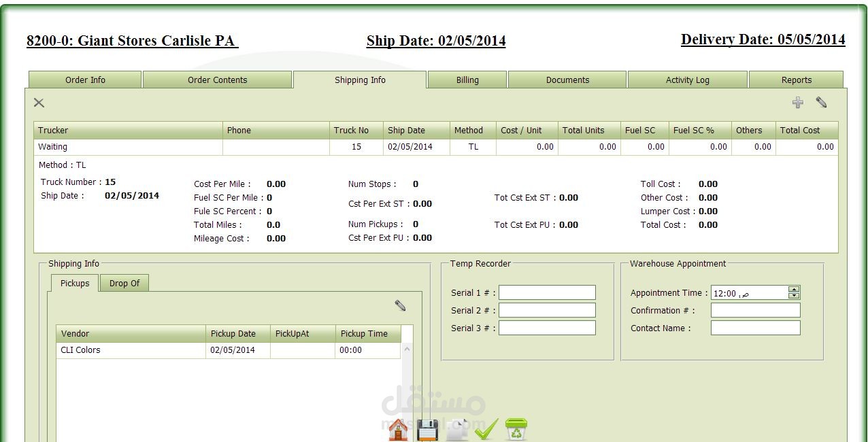This screenshot has height=442, width=868.
Task: Click the TL method table cell
Action: 473,147
